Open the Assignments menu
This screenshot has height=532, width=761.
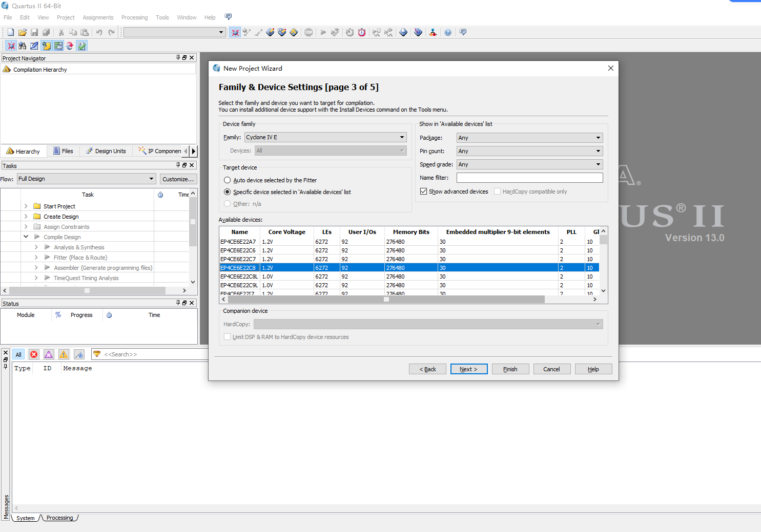[98, 17]
